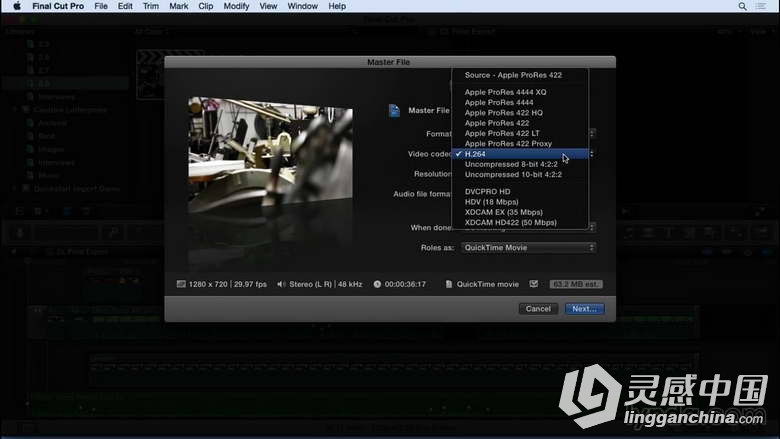Open the Mark menu
The image size is (780, 439).
point(179,6)
